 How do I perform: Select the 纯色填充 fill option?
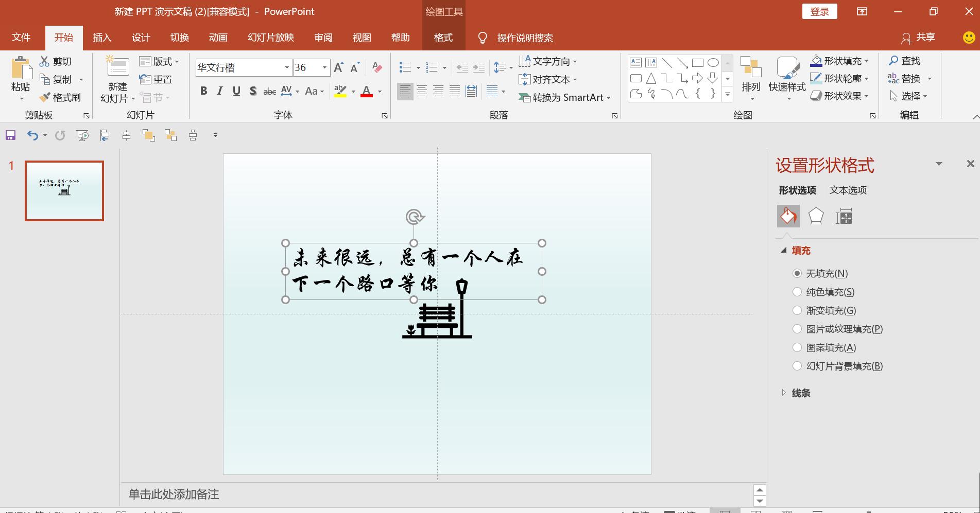(x=798, y=292)
